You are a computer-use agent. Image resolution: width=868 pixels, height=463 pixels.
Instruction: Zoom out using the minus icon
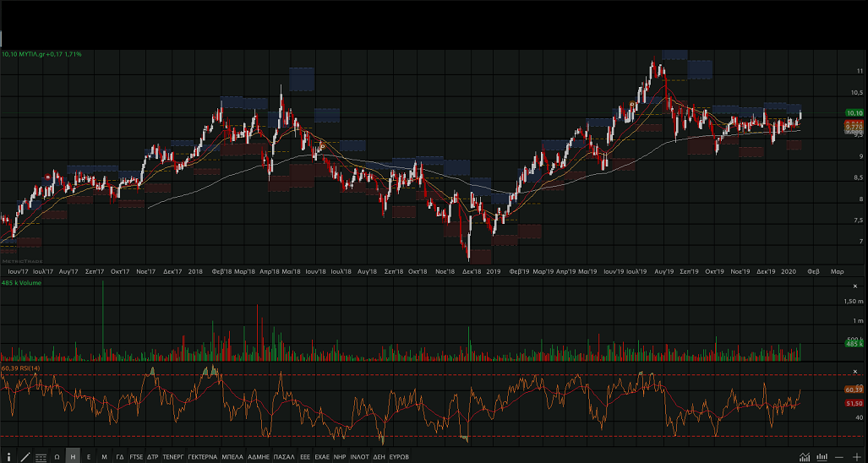[840, 456]
